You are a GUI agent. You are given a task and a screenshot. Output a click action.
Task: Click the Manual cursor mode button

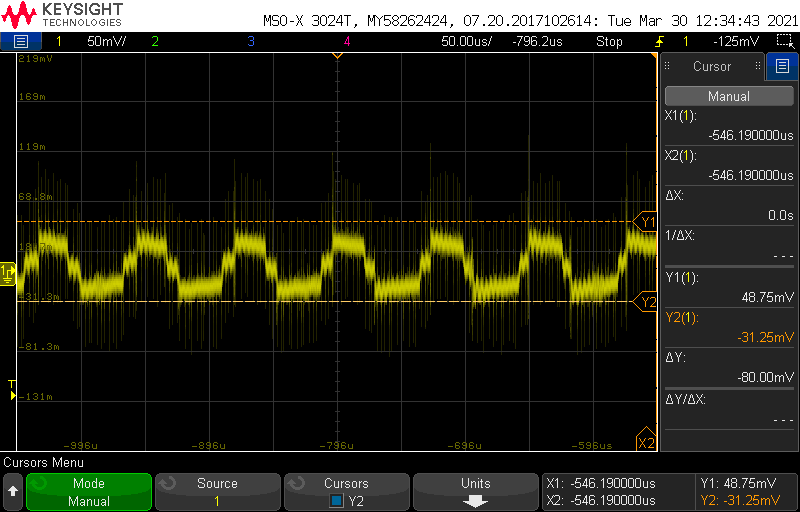pyautogui.click(x=729, y=96)
